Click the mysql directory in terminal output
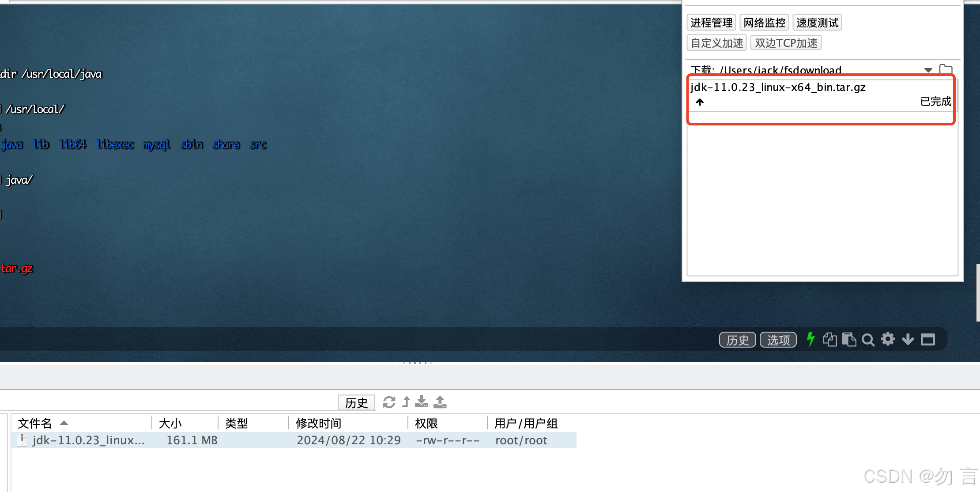This screenshot has height=492, width=980. tap(156, 145)
